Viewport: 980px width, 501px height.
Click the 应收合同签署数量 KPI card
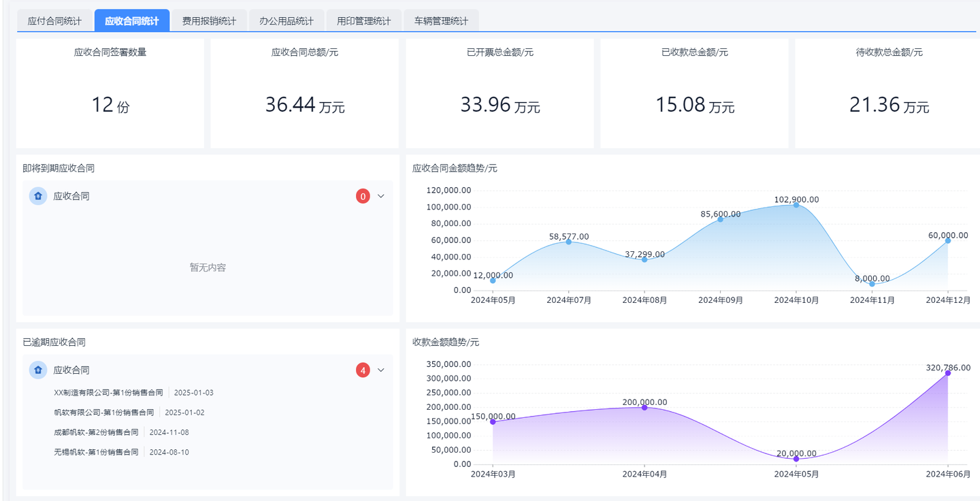[x=110, y=93]
